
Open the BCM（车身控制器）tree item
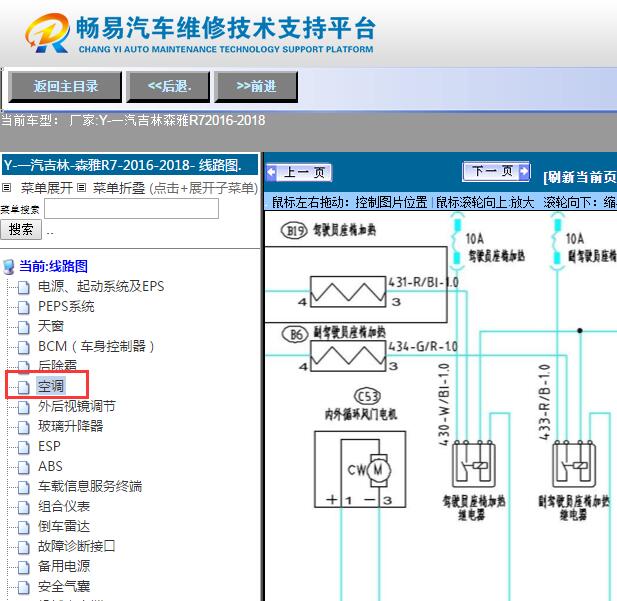(96, 346)
